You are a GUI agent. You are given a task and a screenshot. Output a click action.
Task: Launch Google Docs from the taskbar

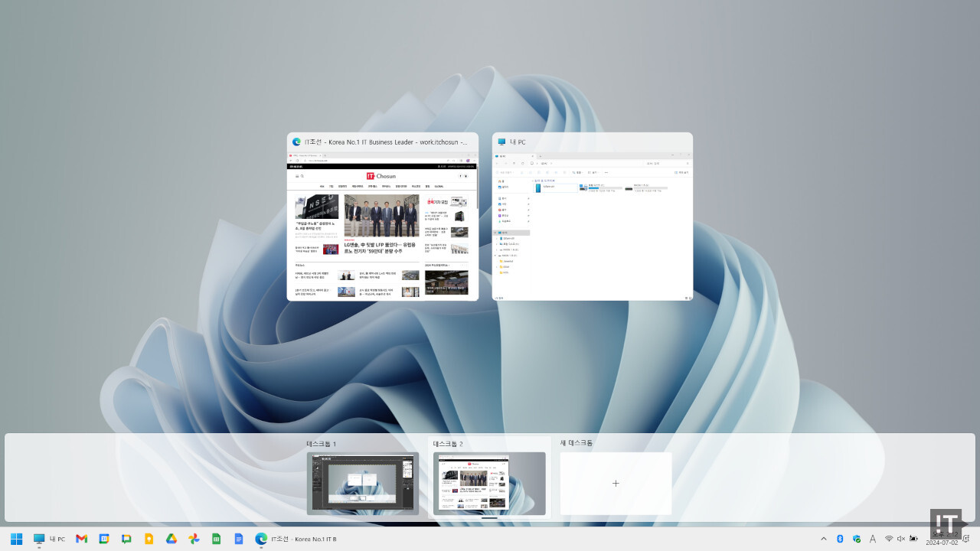(x=239, y=539)
